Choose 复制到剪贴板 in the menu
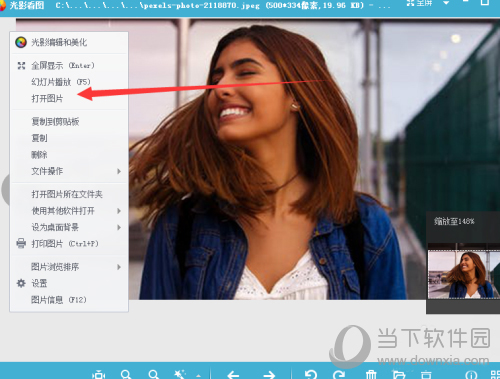 (x=55, y=122)
